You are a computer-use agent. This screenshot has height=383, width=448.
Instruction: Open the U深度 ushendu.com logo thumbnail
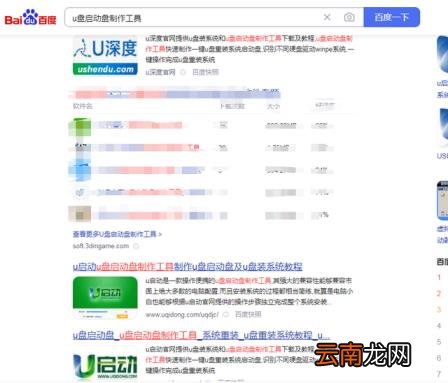[x=105, y=56]
